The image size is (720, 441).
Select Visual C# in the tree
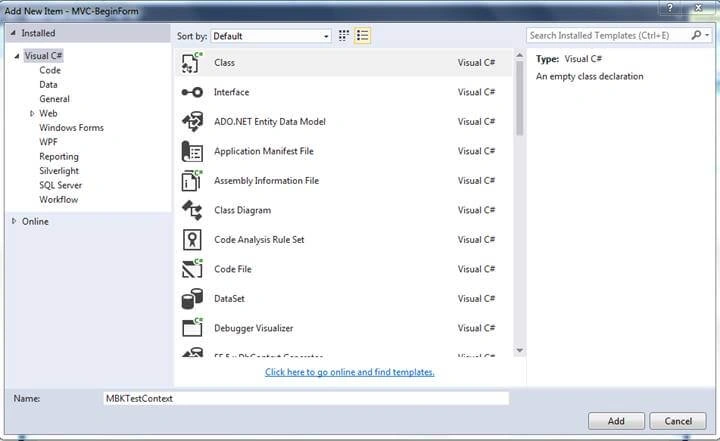click(43, 56)
